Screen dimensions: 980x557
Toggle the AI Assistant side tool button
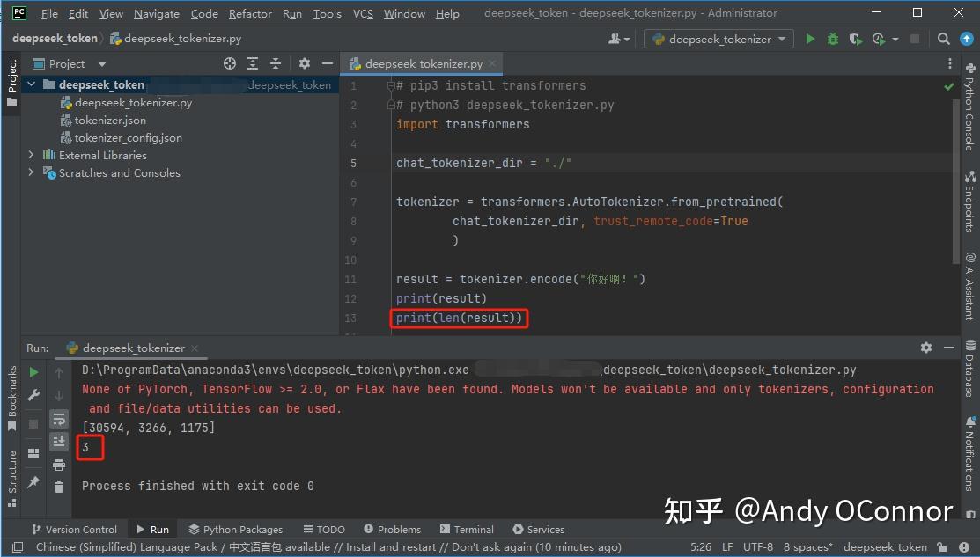pyautogui.click(x=970, y=285)
